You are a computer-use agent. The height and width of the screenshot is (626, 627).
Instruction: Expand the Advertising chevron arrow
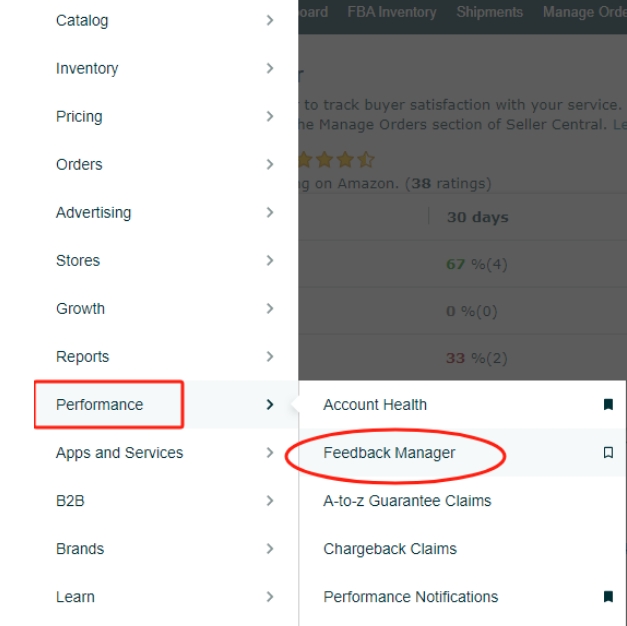click(x=270, y=212)
